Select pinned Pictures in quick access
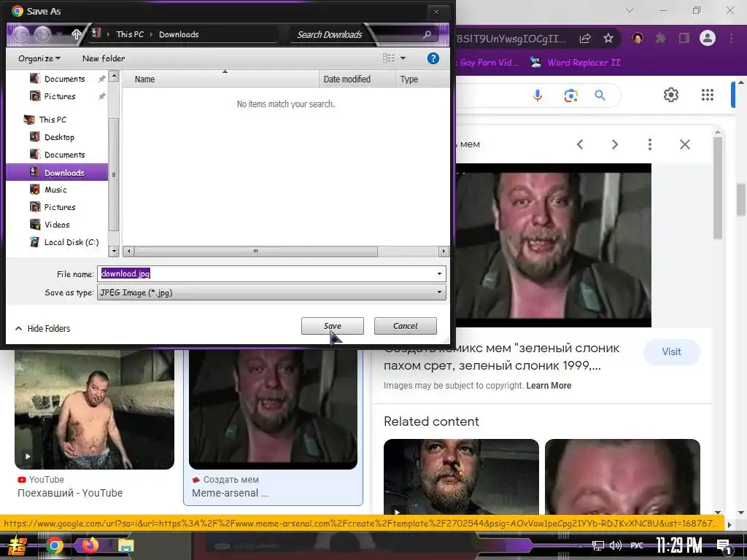The image size is (747, 560). (60, 96)
